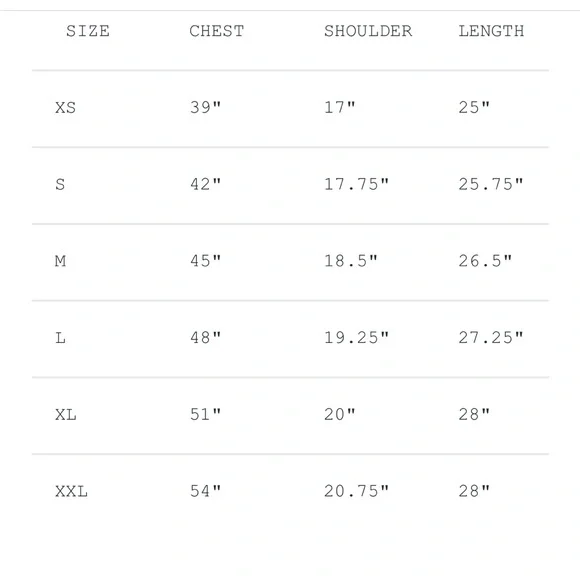Click the 51" chest value for XL
580x580 pixels.
[205, 414]
